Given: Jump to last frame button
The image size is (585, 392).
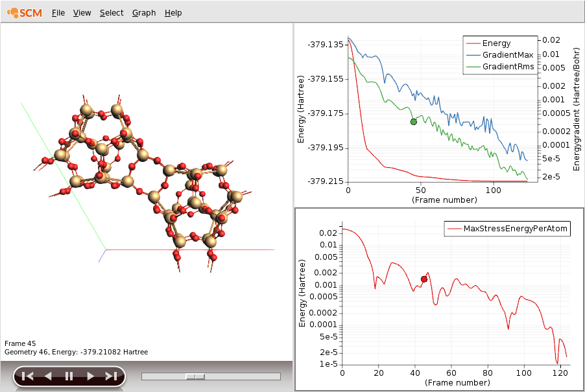Looking at the screenshot, I should [x=111, y=376].
